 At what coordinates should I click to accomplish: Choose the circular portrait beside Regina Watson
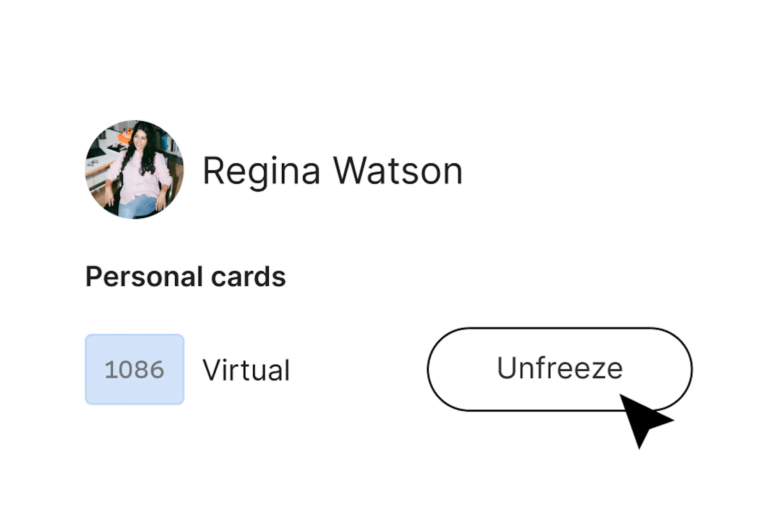tap(135, 170)
